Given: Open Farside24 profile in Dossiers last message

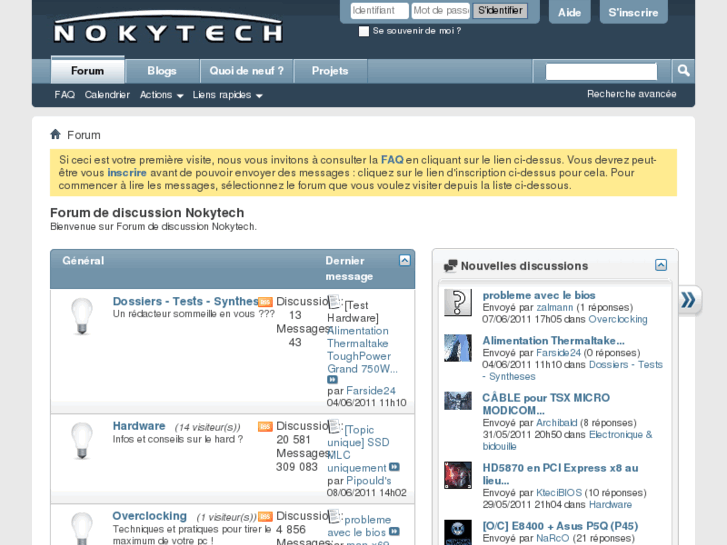Looking at the screenshot, I should click(x=371, y=391).
